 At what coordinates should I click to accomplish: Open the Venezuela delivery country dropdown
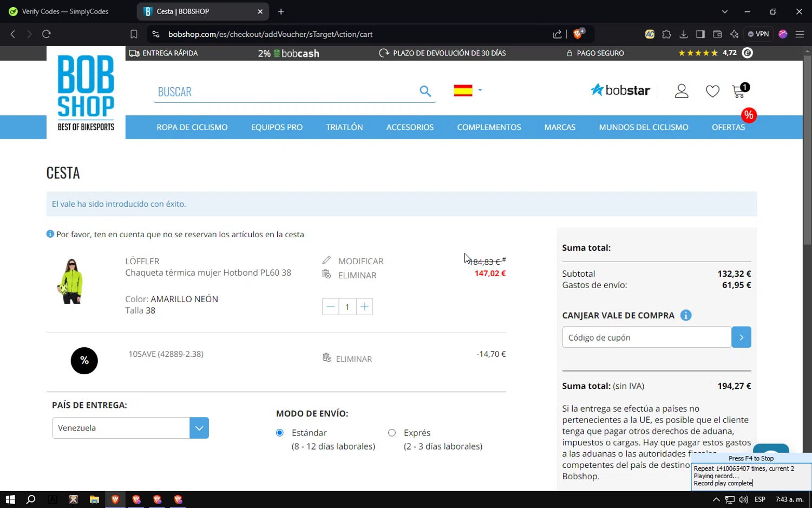pyautogui.click(x=130, y=428)
